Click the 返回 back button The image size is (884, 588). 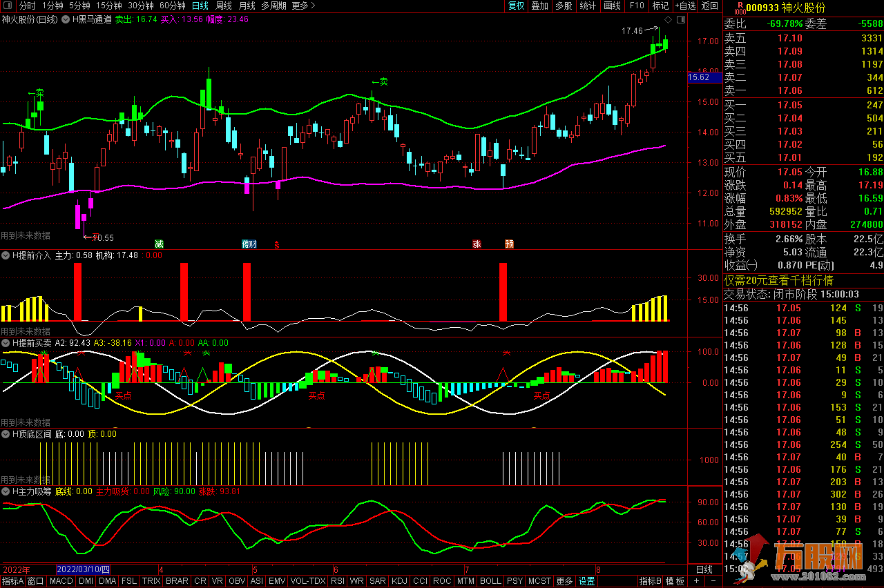(x=710, y=6)
